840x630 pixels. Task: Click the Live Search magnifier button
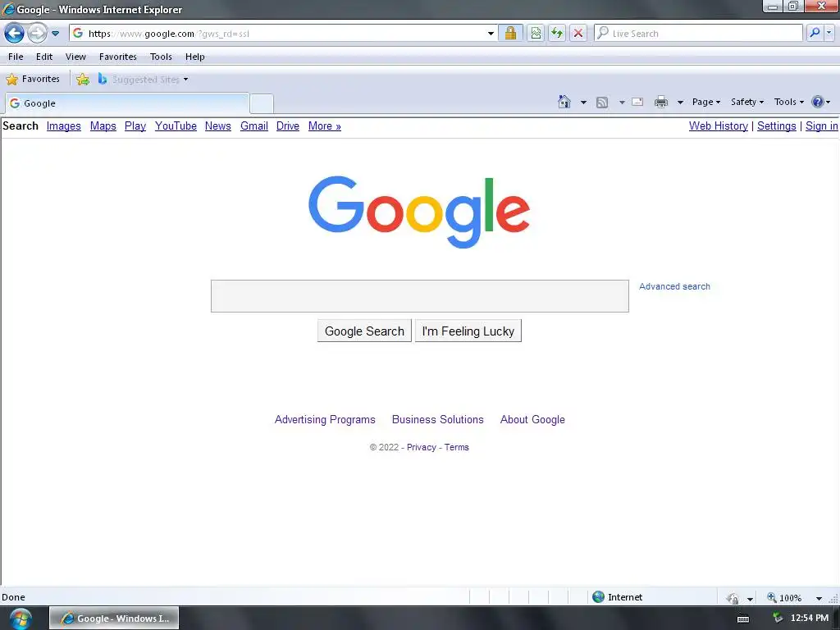tap(815, 33)
